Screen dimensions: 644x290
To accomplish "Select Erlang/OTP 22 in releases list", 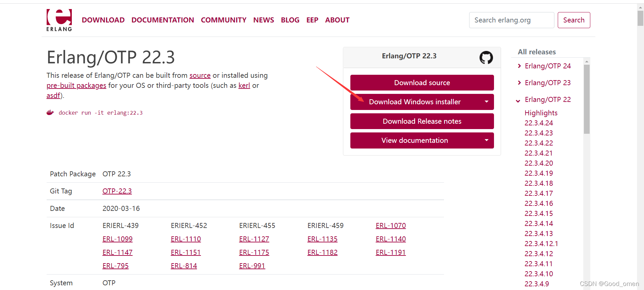I will tap(548, 100).
